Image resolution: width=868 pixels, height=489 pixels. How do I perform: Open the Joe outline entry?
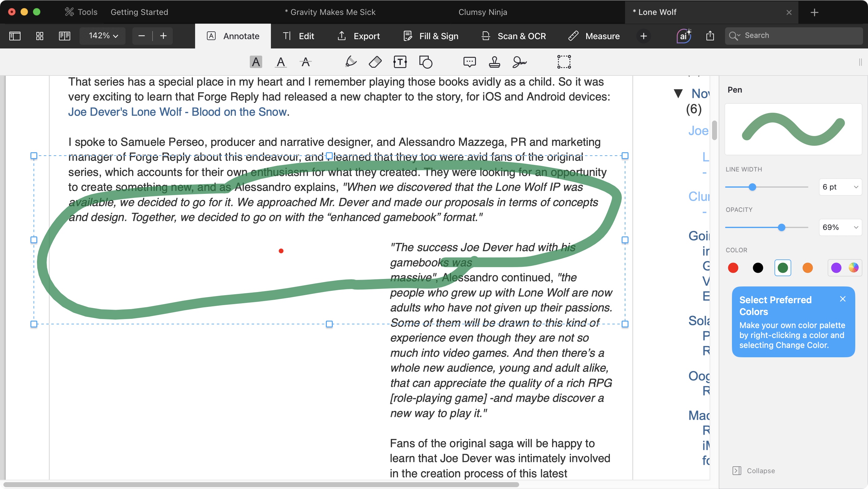point(698,131)
